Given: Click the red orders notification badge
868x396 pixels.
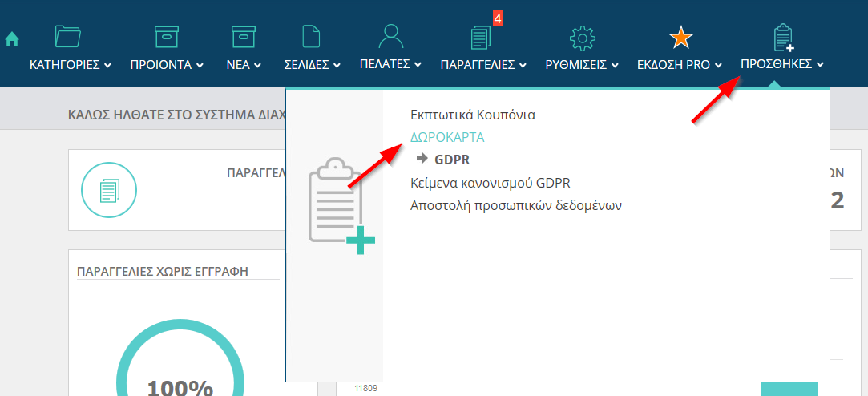Looking at the screenshot, I should 497,18.
